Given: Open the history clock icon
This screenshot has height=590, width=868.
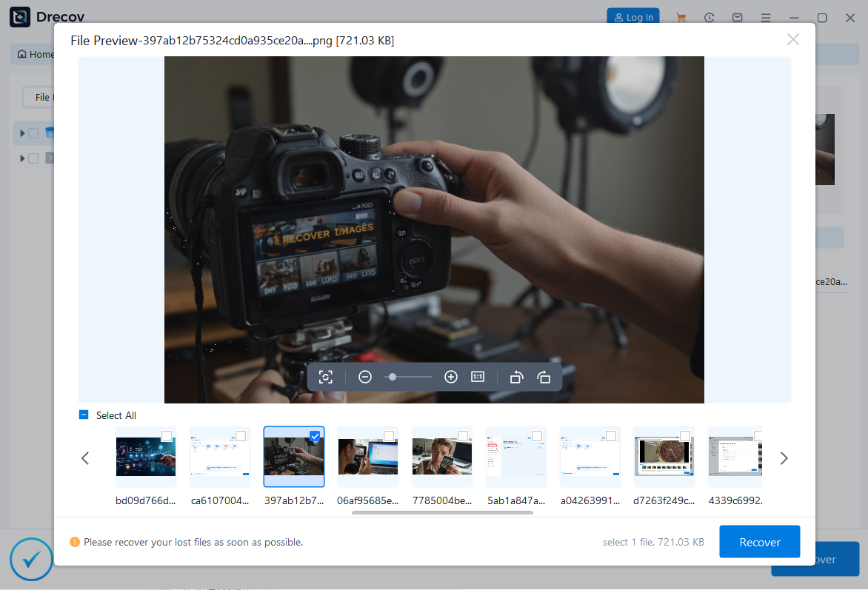Looking at the screenshot, I should click(x=710, y=17).
